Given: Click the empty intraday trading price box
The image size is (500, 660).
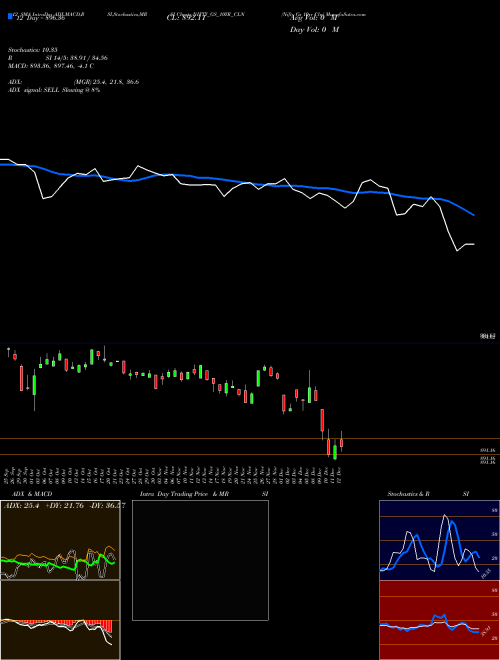Looking at the screenshot, I should (x=200, y=560).
